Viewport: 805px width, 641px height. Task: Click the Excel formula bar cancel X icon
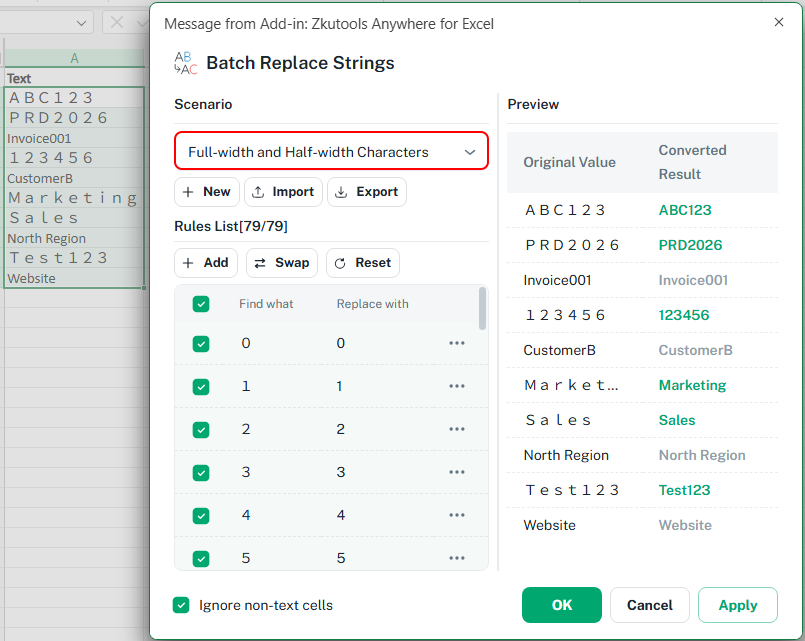[117, 23]
